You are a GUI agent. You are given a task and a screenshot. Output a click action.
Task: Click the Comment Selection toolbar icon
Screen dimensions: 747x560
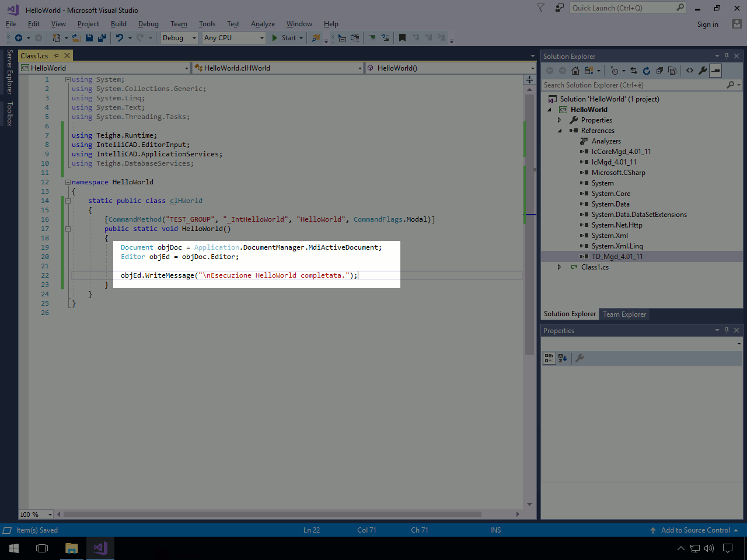[x=372, y=38]
